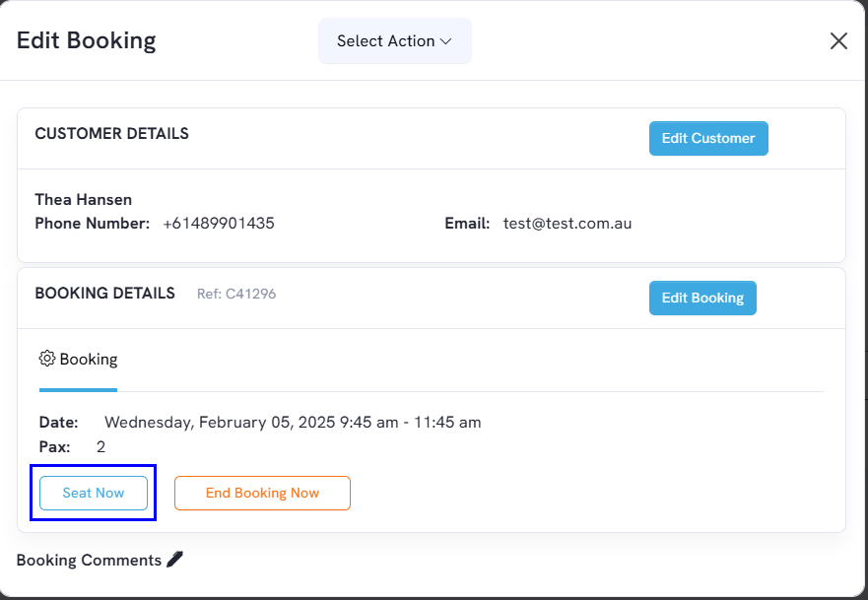
Task: Click the phone number +61489901435
Action: click(219, 223)
